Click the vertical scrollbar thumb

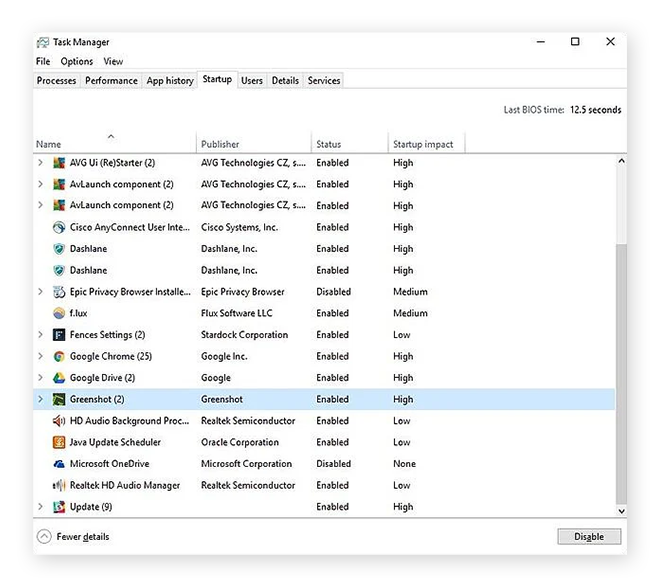[621, 373]
